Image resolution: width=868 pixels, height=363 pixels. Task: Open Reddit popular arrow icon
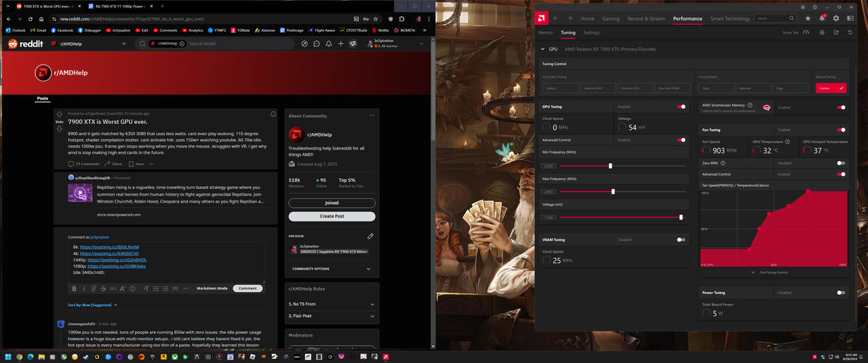(304, 43)
